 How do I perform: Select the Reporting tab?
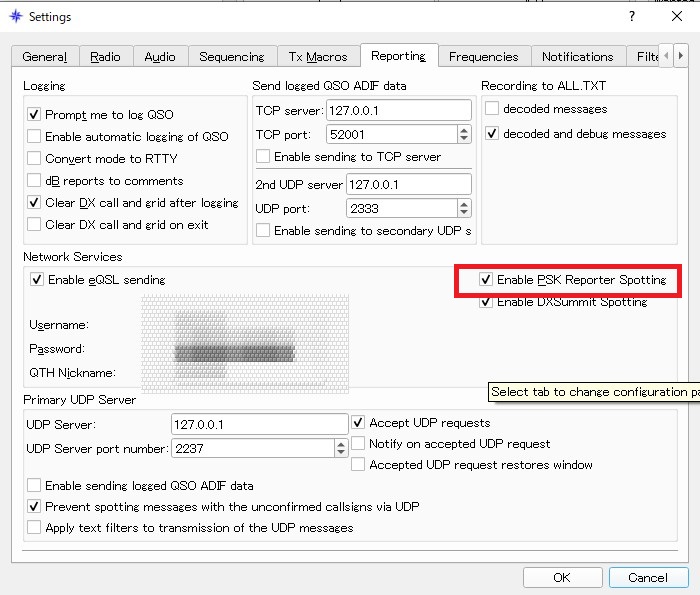399,56
